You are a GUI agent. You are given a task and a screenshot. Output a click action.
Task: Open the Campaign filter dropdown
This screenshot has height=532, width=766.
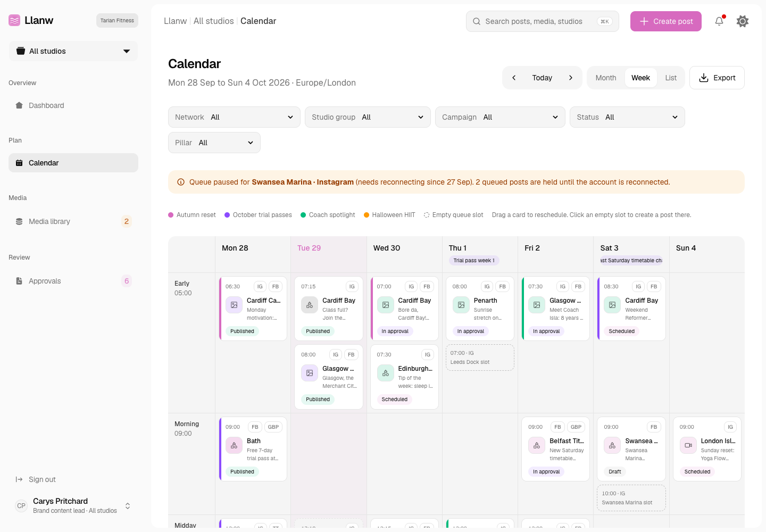click(x=500, y=117)
